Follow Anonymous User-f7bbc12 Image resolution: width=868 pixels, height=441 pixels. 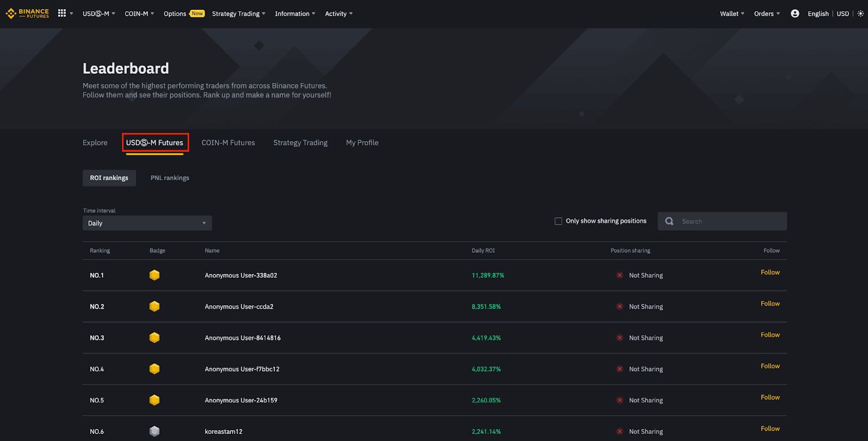click(770, 366)
